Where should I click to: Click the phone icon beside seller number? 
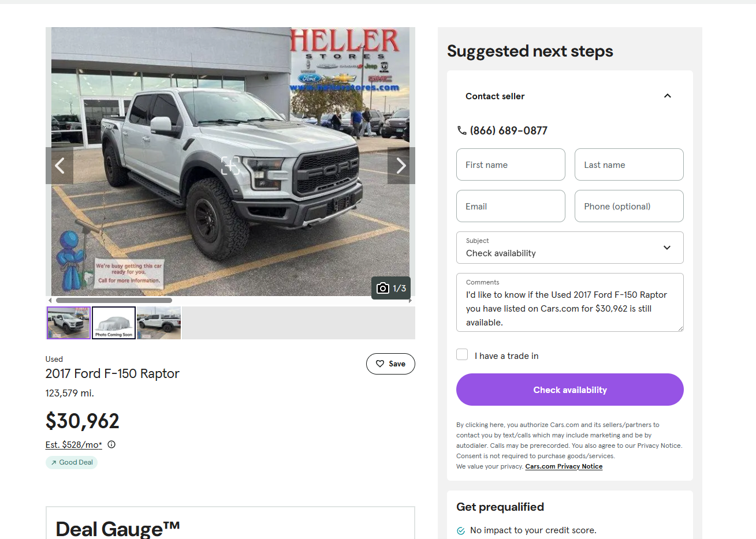pyautogui.click(x=461, y=130)
